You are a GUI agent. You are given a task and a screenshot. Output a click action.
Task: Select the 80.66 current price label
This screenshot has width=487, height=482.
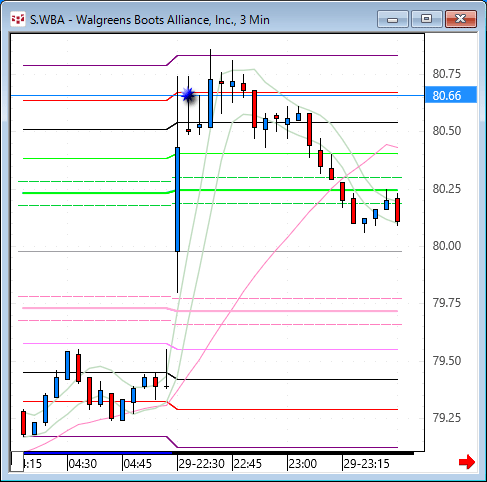(451, 96)
